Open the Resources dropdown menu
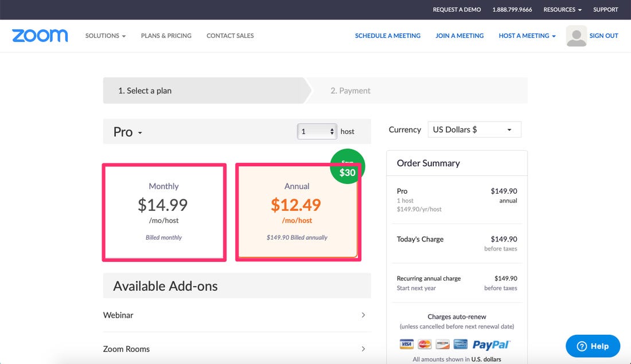The height and width of the screenshot is (364, 631). 562,10
